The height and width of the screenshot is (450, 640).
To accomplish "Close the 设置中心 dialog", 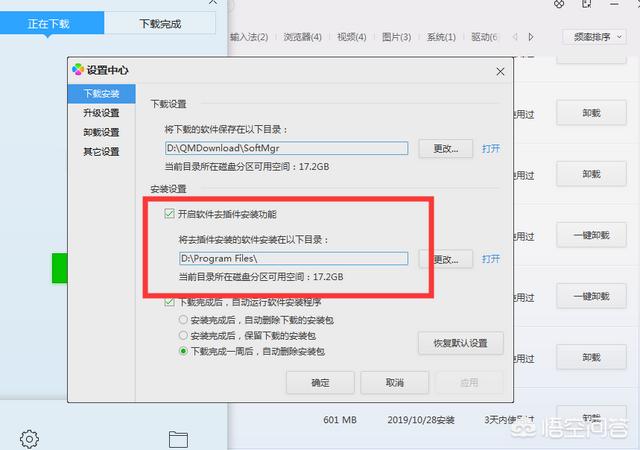I will coord(500,71).
